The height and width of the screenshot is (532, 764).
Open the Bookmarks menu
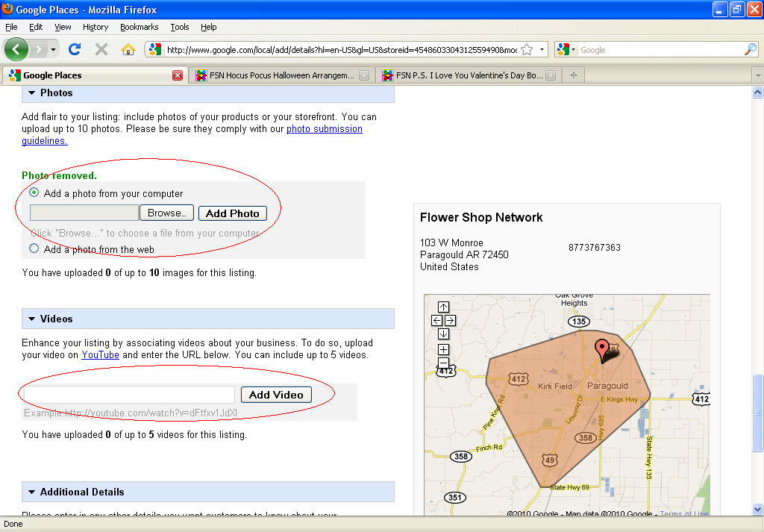(139, 27)
